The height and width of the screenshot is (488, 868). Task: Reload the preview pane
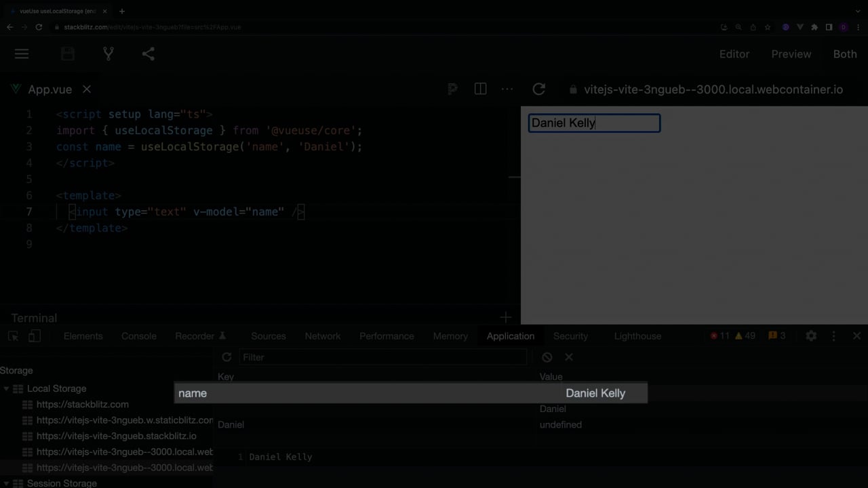click(539, 89)
